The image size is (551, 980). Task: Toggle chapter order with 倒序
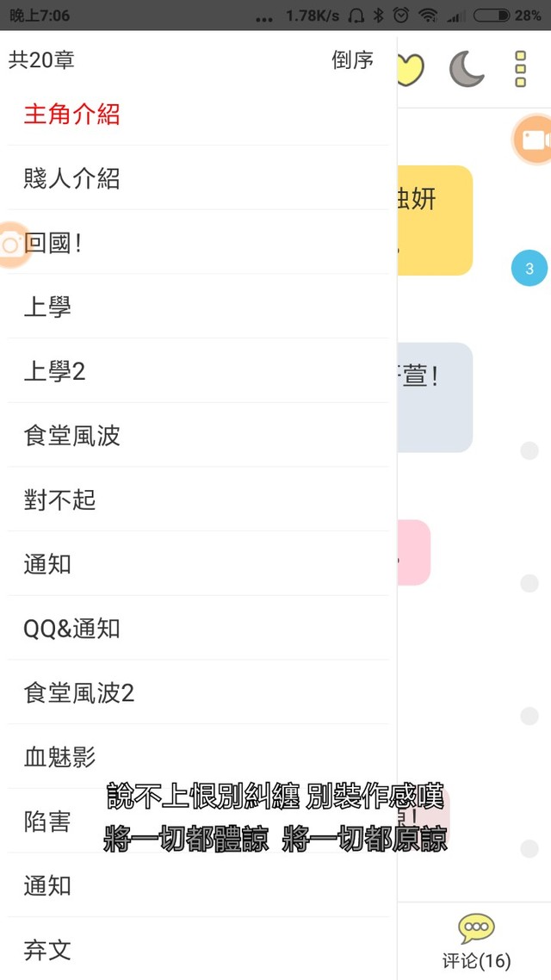point(352,59)
